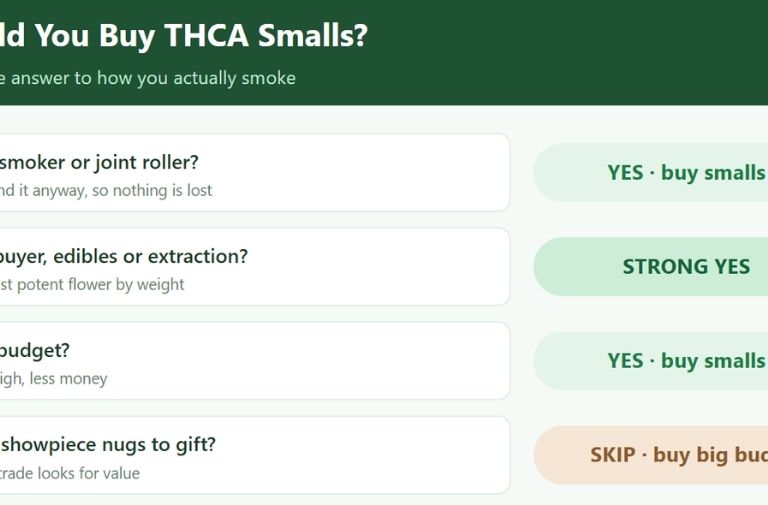This screenshot has width=768, height=505.
Task: Click the 'so nothing is lost' description text
Action: click(152, 190)
